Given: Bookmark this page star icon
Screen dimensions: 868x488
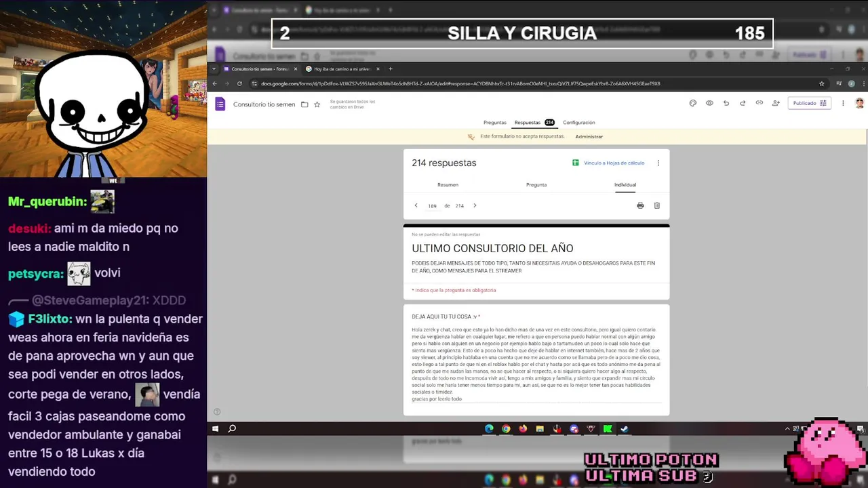Looking at the screenshot, I should (x=822, y=83).
